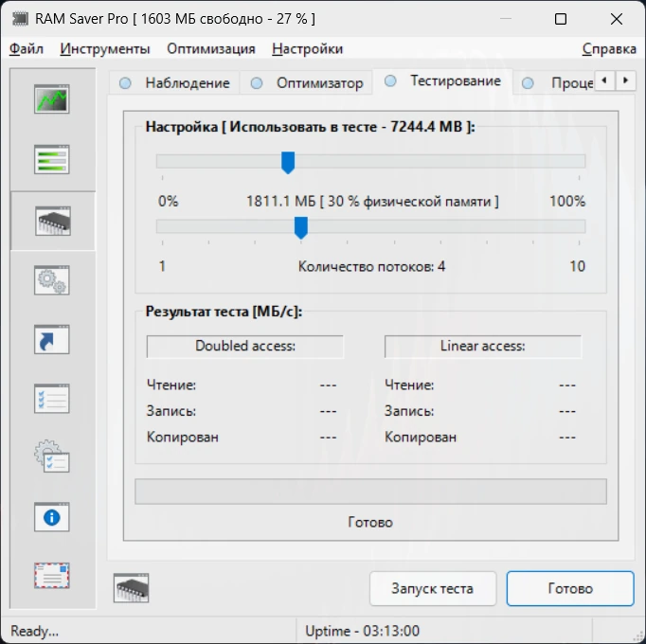Open the green bars optimizer sidebar icon
The image size is (646, 644).
52,159
